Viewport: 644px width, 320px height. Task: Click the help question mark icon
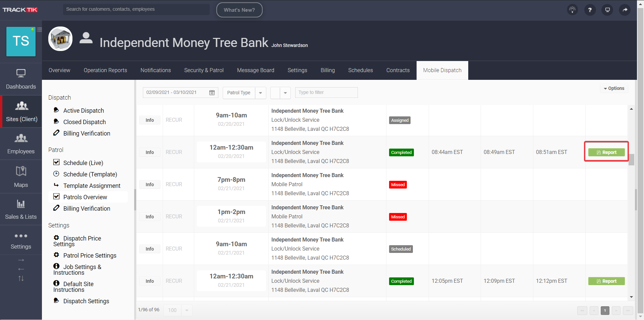tap(590, 10)
